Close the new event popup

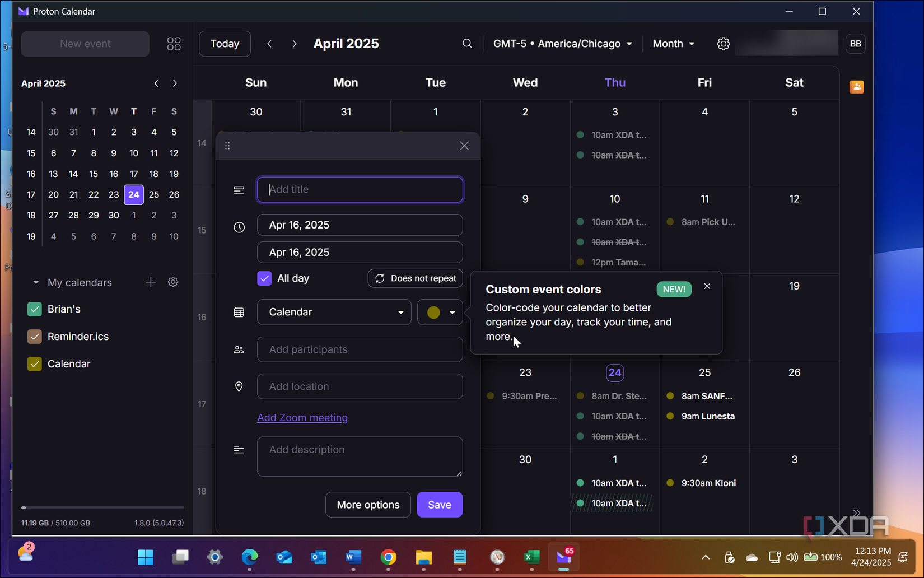pyautogui.click(x=464, y=146)
